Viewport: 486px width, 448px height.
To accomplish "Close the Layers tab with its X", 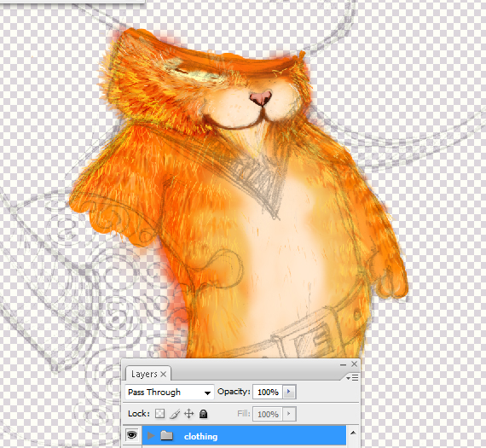I will click(164, 374).
